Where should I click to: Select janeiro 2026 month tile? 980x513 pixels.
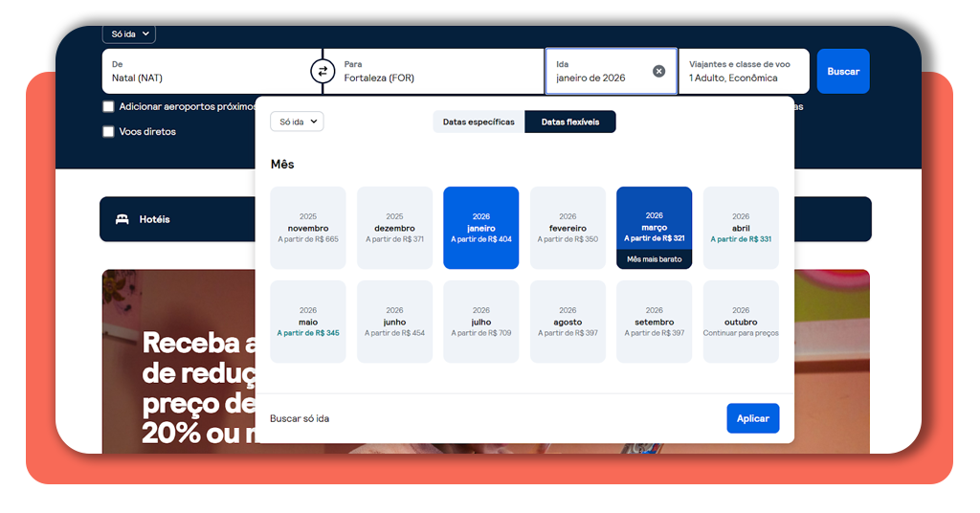tap(480, 227)
